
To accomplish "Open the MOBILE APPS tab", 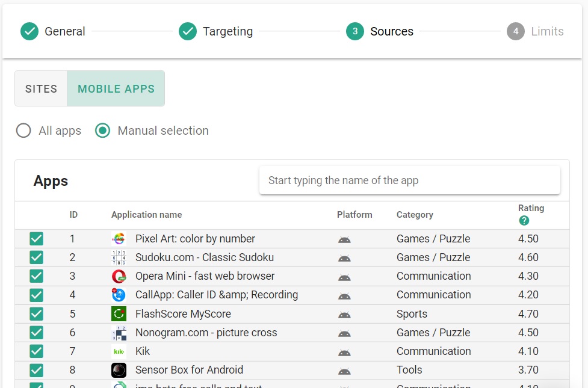I will click(116, 88).
